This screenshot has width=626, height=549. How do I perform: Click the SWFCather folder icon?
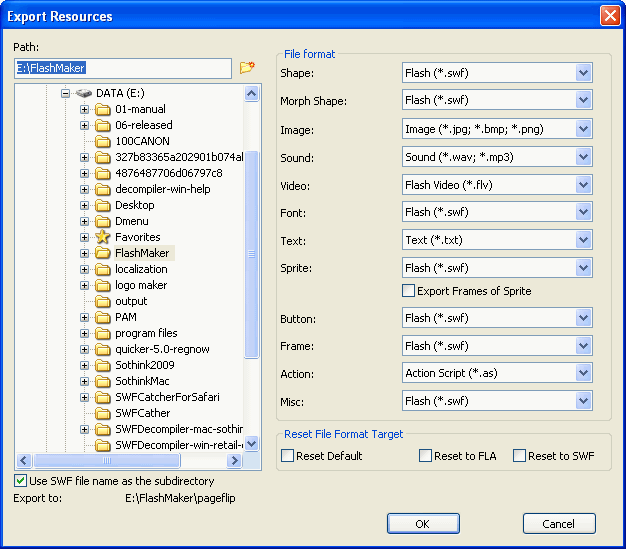(103, 413)
